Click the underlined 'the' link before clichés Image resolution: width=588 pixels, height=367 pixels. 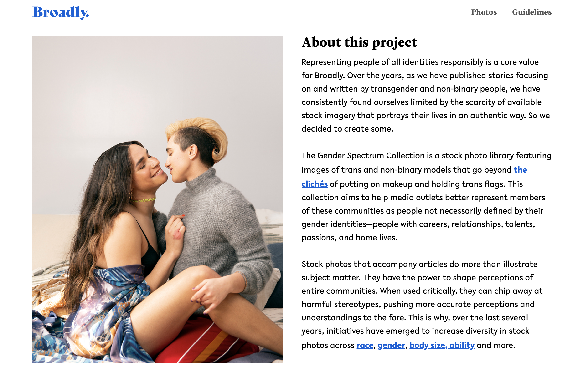coord(520,170)
